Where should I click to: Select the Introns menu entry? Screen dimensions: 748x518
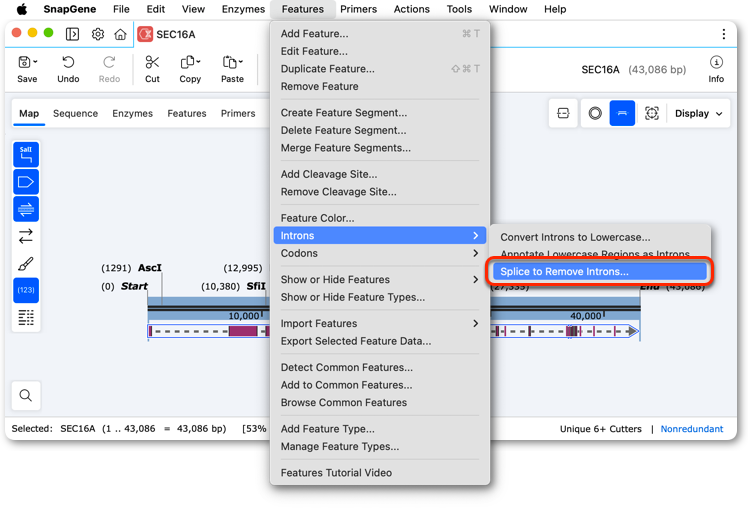click(x=380, y=236)
